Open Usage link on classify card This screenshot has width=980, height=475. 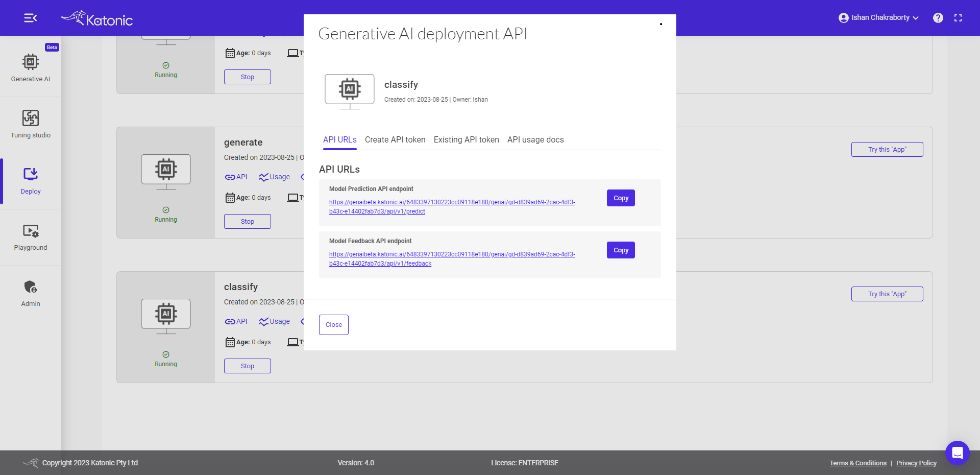point(274,322)
